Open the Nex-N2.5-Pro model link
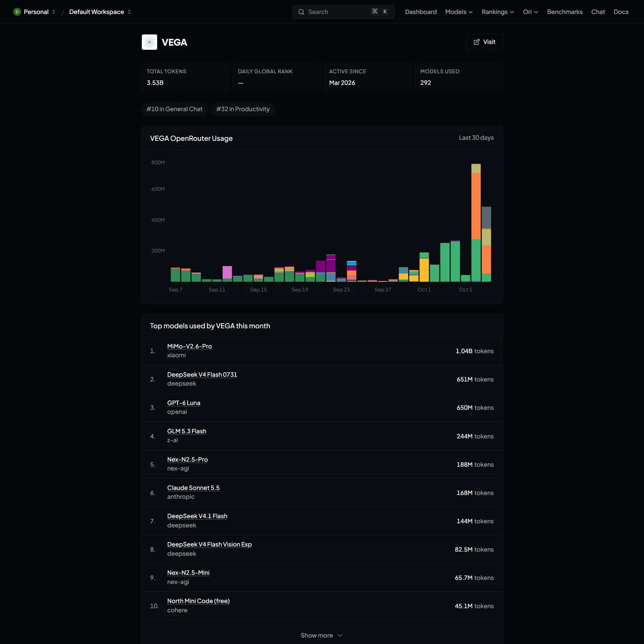The height and width of the screenshot is (644, 644). coord(188,460)
